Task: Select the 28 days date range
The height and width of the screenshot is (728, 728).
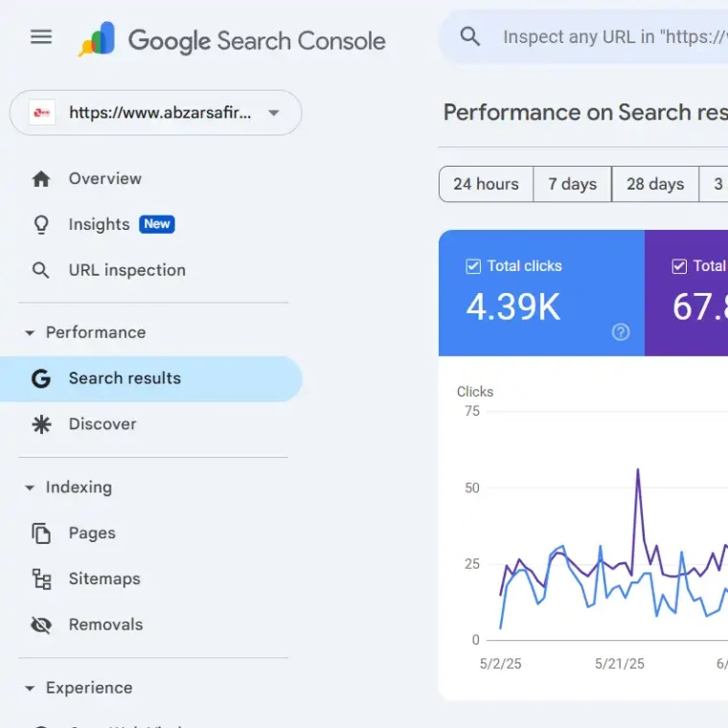Action: click(655, 184)
